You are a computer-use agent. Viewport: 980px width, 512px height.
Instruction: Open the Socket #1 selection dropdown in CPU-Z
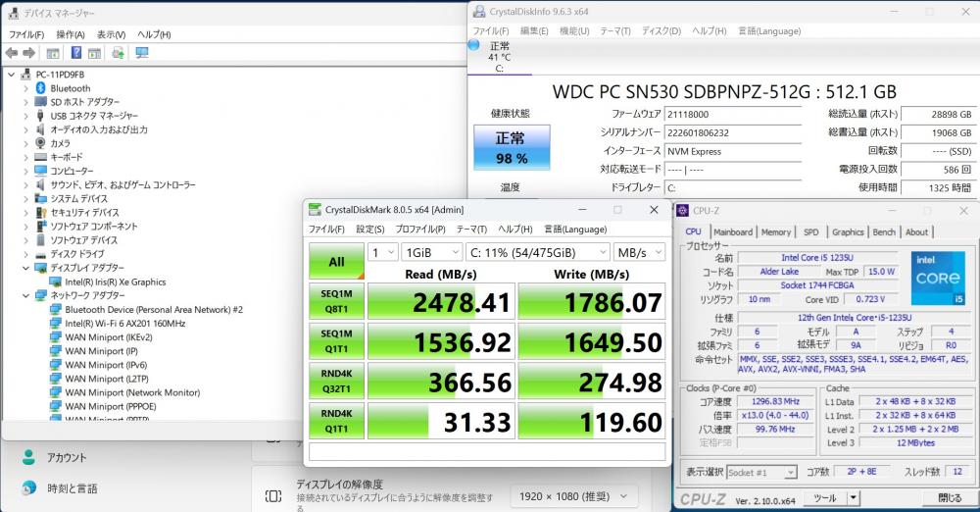(x=761, y=473)
